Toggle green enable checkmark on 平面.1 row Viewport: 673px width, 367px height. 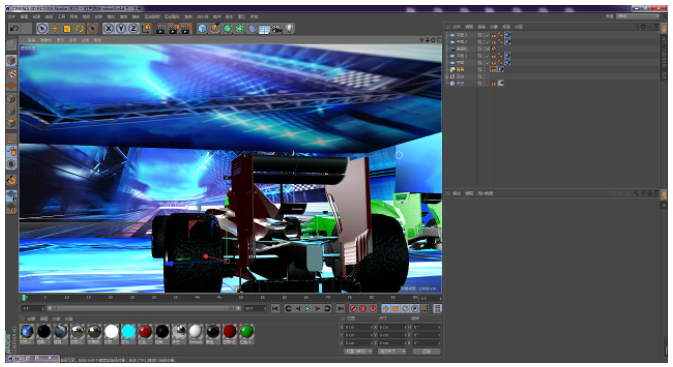click(x=487, y=55)
